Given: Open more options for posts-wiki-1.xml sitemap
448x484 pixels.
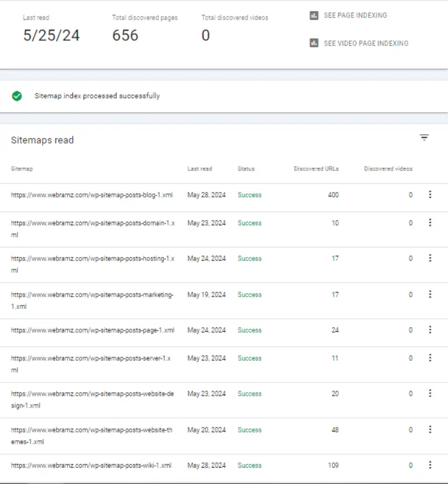Looking at the screenshot, I should point(430,465).
